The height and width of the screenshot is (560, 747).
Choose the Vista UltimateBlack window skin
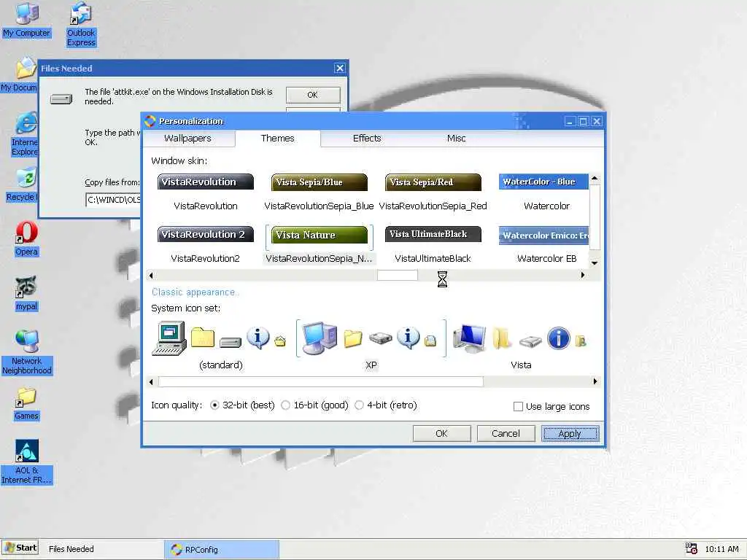pyautogui.click(x=433, y=234)
